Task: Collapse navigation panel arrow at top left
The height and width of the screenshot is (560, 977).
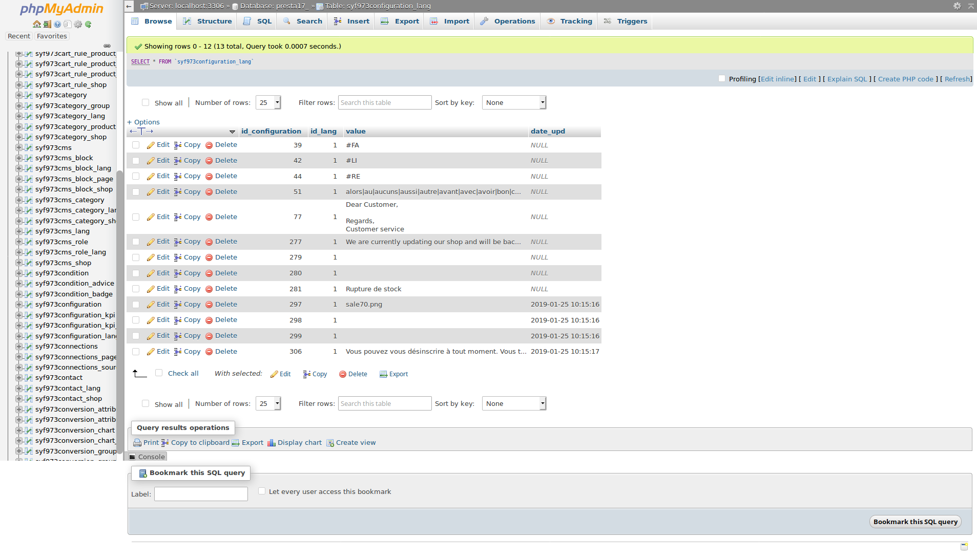Action: [x=129, y=6]
